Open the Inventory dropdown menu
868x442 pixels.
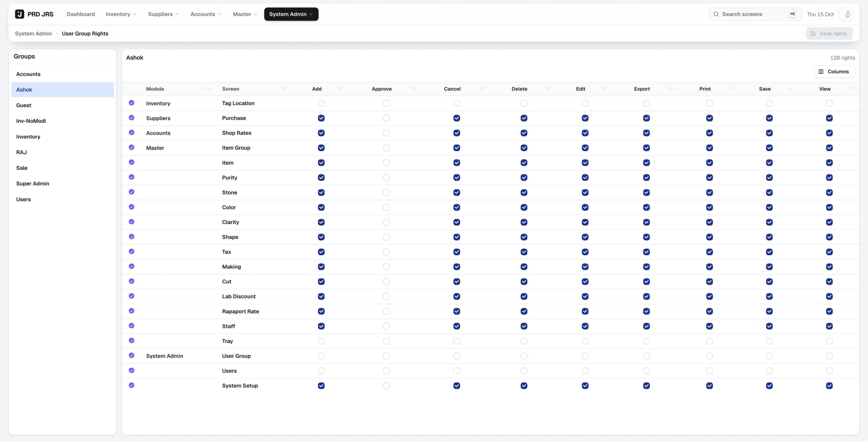click(x=121, y=14)
